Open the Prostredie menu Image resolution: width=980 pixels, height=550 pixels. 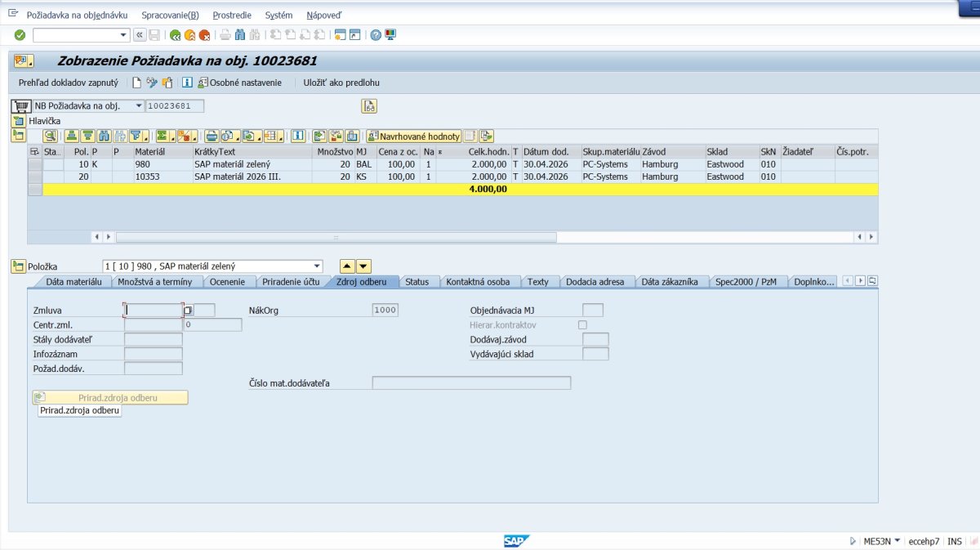click(x=232, y=15)
